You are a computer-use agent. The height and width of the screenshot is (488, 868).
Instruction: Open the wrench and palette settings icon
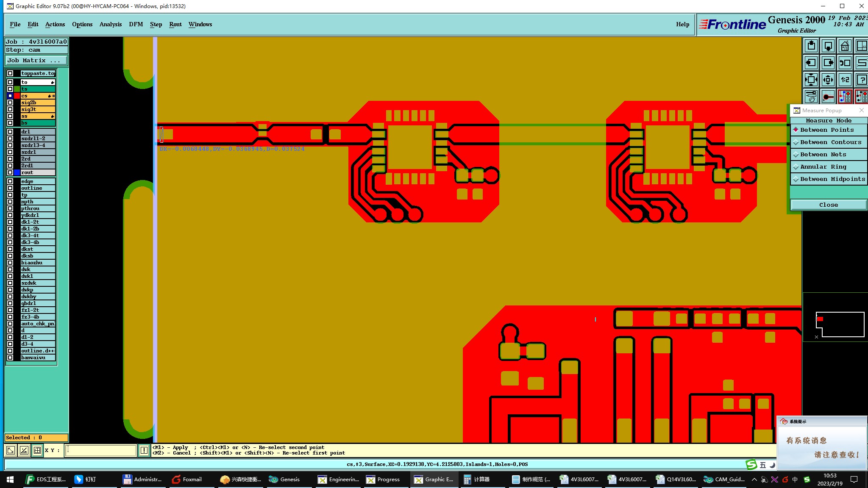coord(811,97)
